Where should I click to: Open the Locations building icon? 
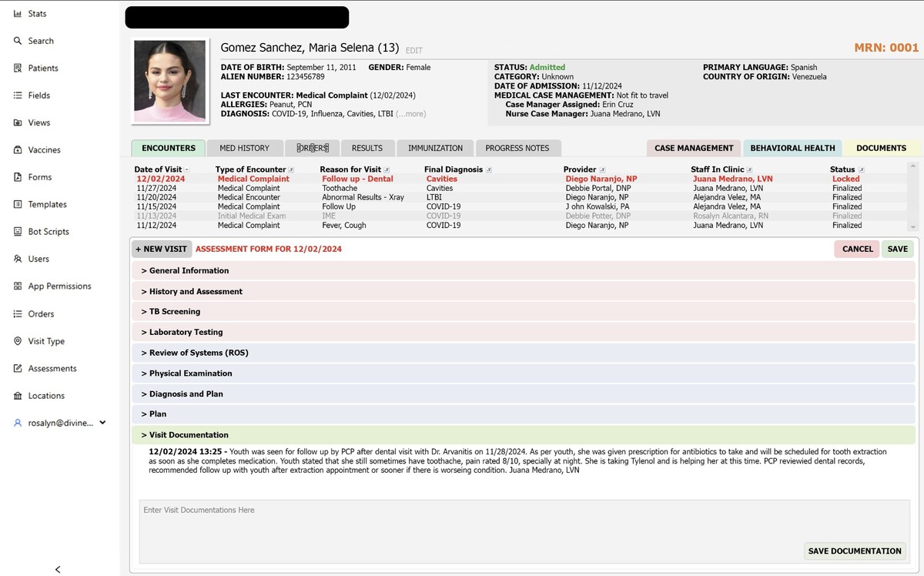18,396
